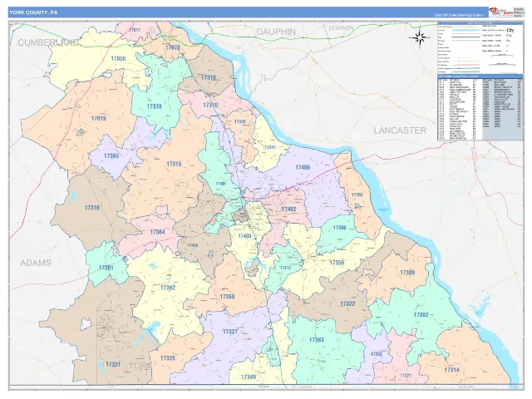
Task: Click ZIP code label 17331
Action: 113,365
